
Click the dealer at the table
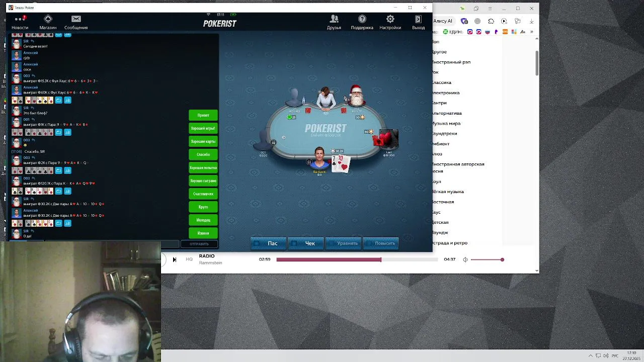point(326,98)
